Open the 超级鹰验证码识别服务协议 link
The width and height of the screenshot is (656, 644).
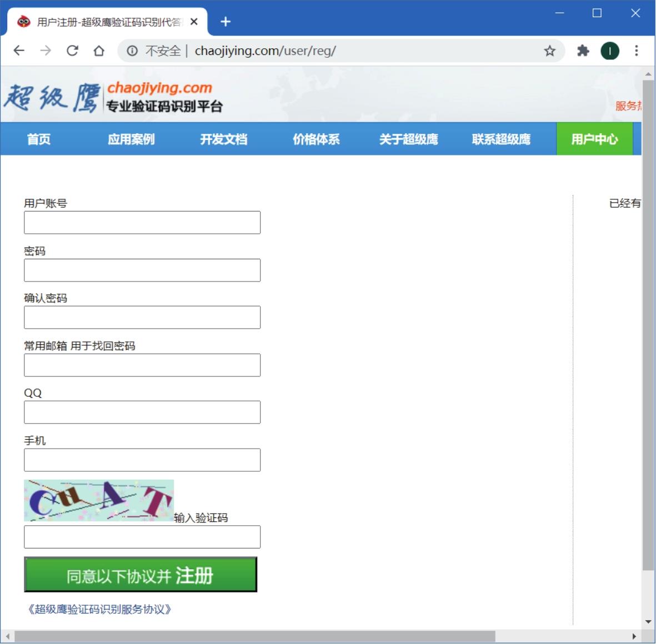click(99, 610)
